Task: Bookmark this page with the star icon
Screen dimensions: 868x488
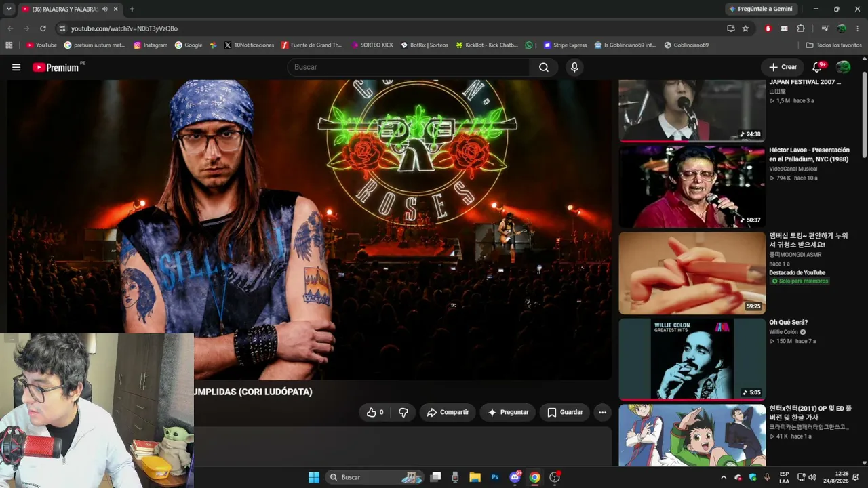Action: pos(745,28)
